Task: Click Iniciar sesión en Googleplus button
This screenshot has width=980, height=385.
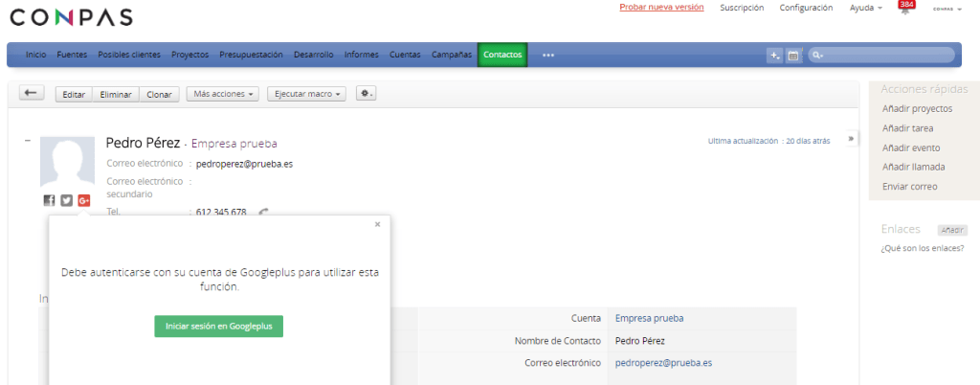Action: coord(219,327)
